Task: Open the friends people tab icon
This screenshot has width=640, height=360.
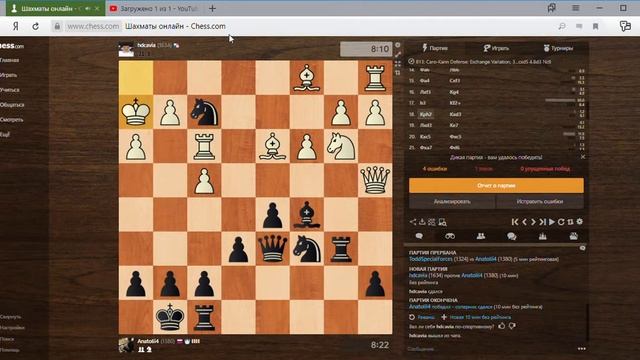Action: point(481,236)
